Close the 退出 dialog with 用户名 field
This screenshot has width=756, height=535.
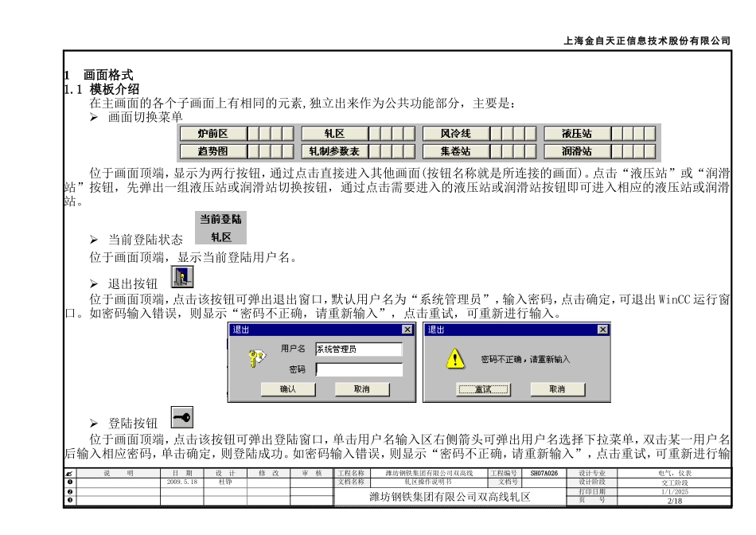click(x=407, y=330)
